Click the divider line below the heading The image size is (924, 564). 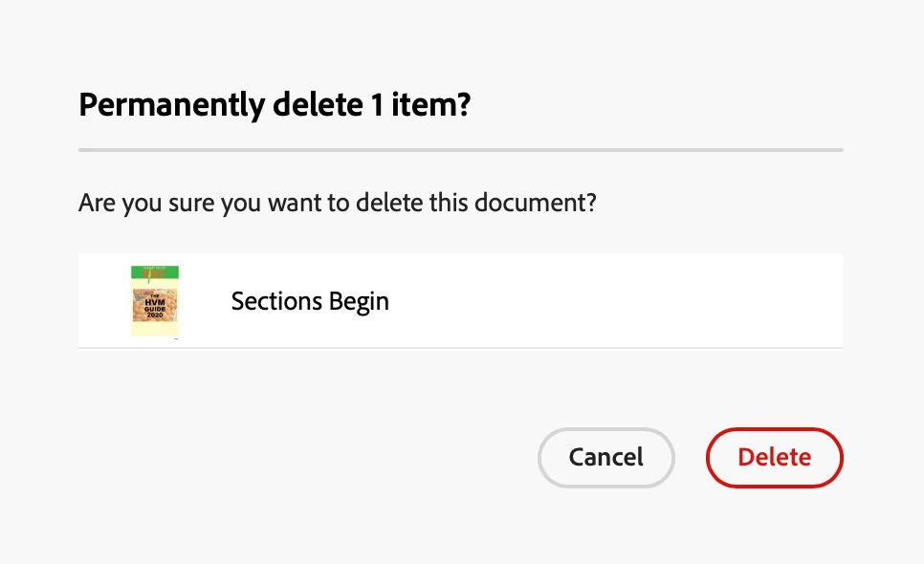460,150
